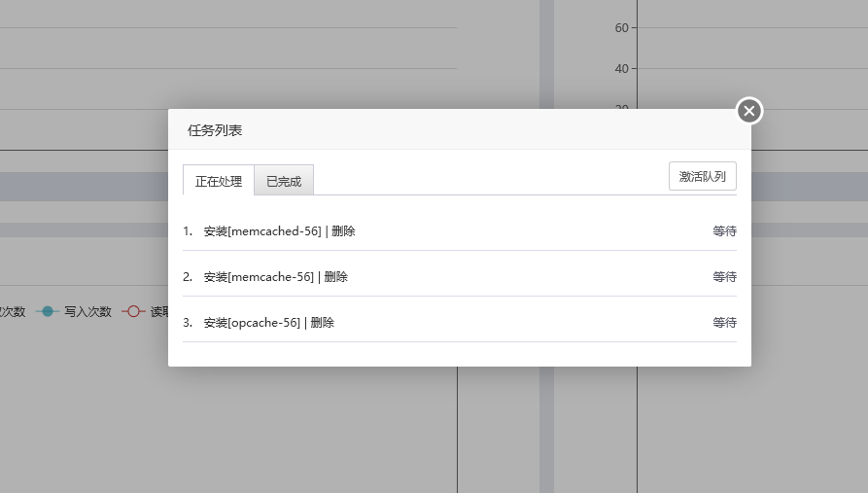Click the 40 axis label in background chart
Viewport: 868px width, 493px height.
622,69
